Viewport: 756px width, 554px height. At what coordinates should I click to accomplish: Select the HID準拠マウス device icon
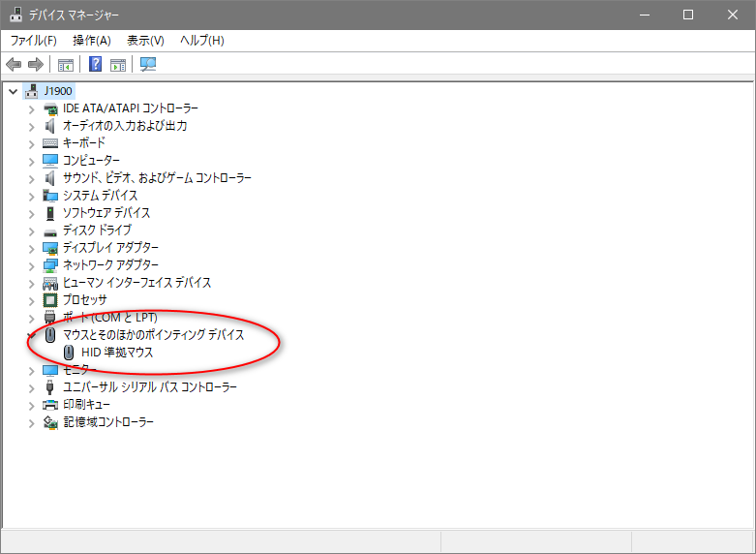69,353
